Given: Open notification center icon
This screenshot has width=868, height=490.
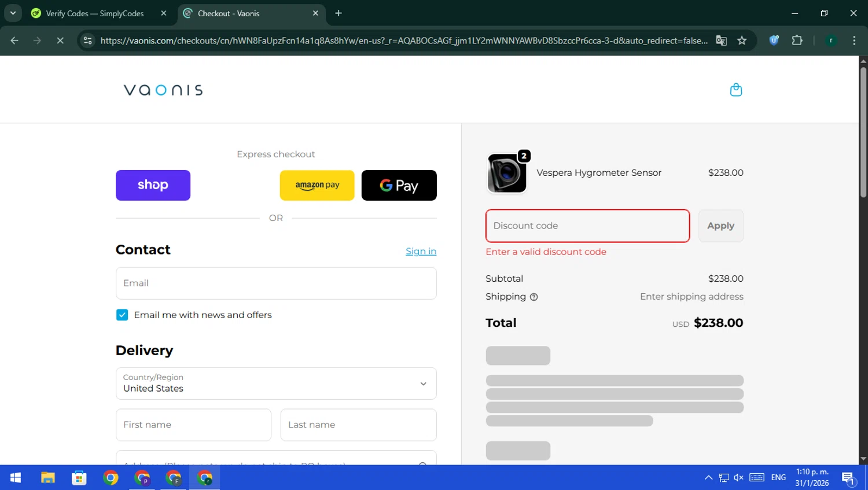Looking at the screenshot, I should [848, 478].
